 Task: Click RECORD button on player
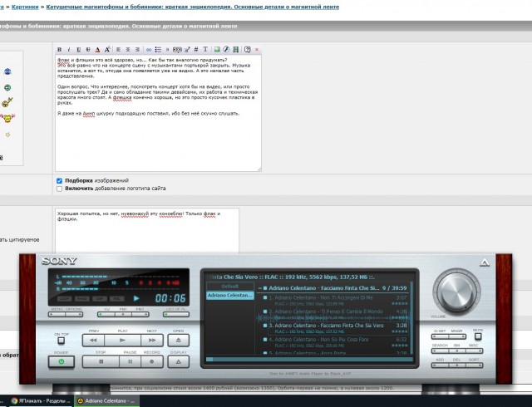tap(152, 361)
